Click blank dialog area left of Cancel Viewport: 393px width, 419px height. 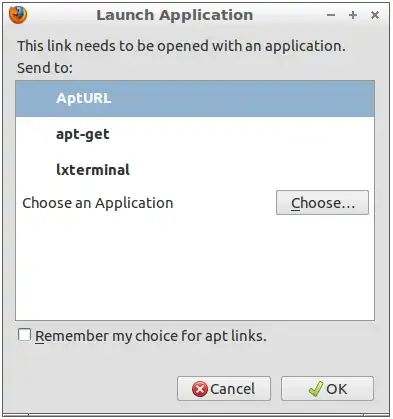[90, 389]
